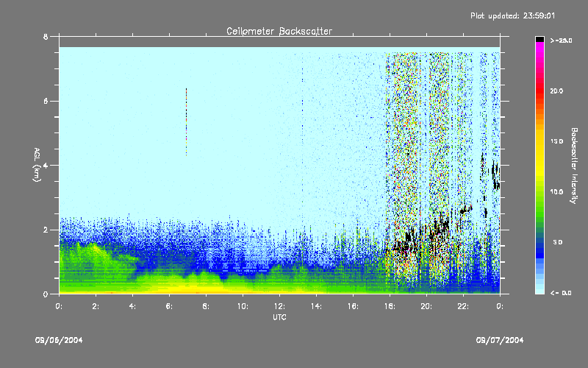588x368 pixels.
Task: Click the "20.0" colorbar label
Action: click(x=556, y=91)
